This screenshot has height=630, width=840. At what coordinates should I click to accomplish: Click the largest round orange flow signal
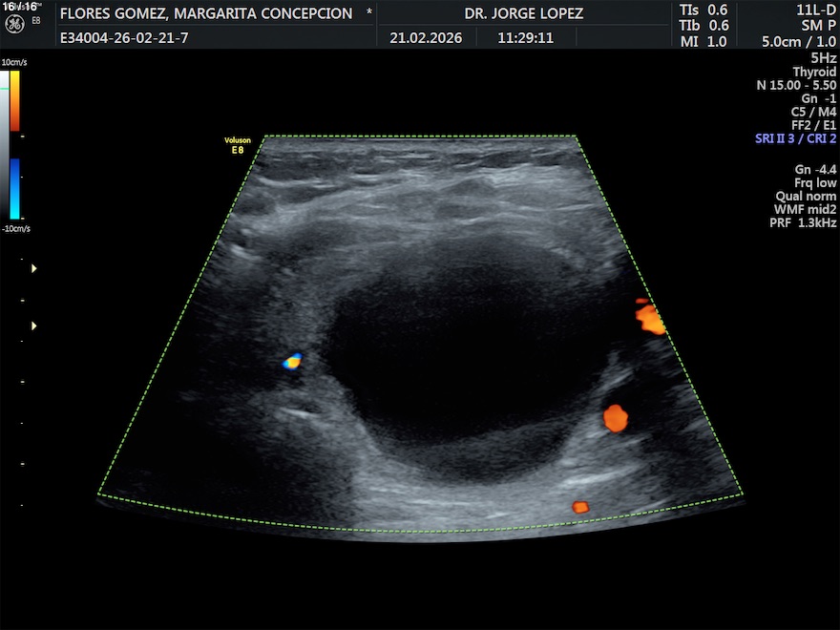pyautogui.click(x=615, y=417)
